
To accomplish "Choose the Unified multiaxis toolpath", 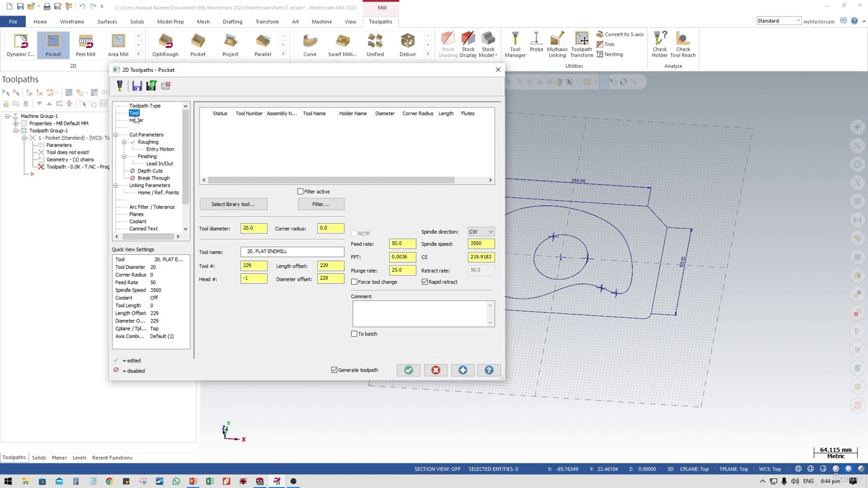I will coord(375,45).
